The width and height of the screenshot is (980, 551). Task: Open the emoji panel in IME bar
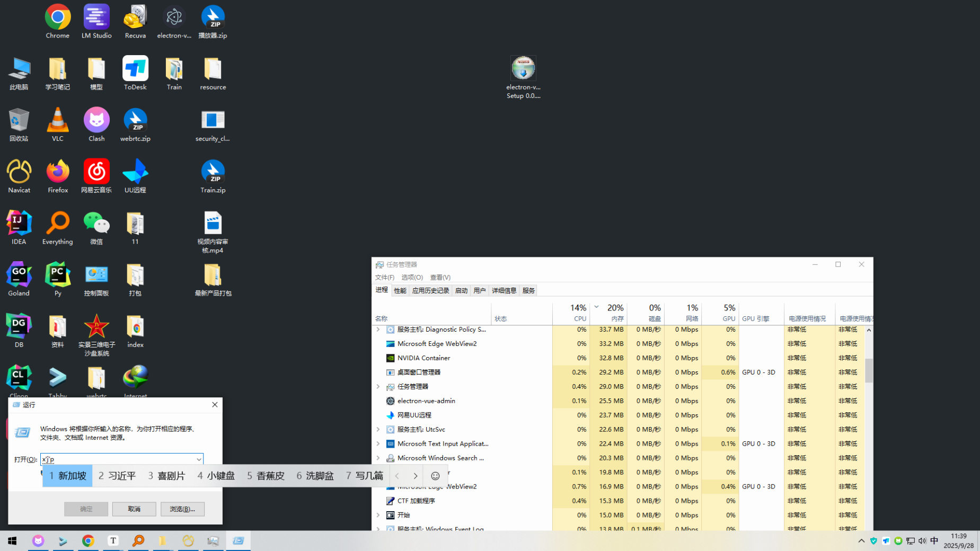click(x=435, y=476)
